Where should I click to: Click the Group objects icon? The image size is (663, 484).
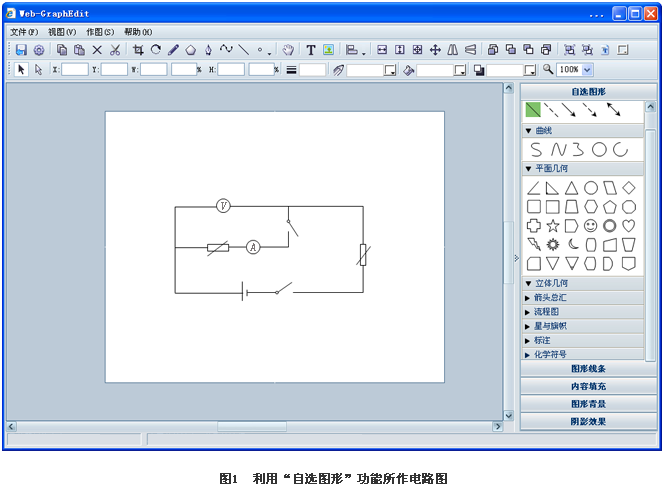(x=570, y=50)
